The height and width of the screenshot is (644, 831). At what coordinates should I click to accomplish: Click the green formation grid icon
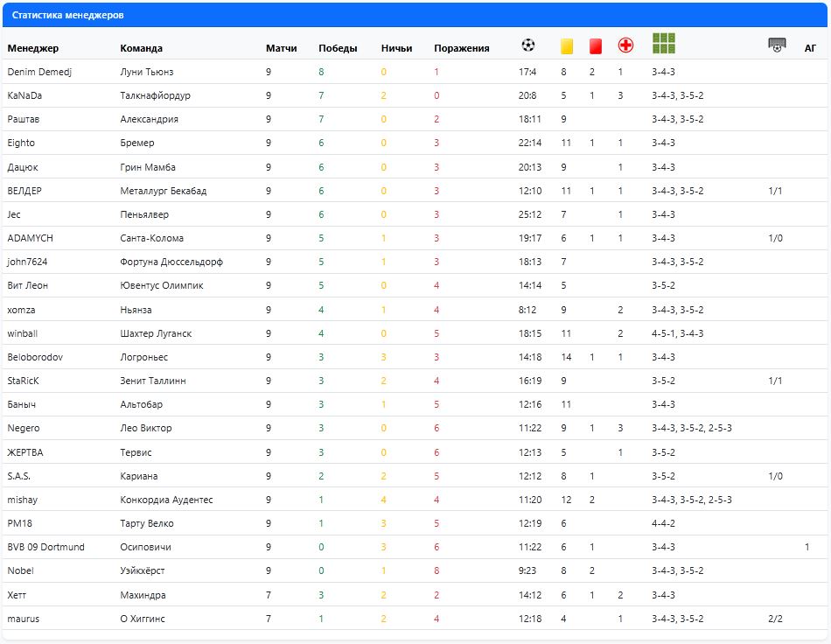[x=664, y=44]
